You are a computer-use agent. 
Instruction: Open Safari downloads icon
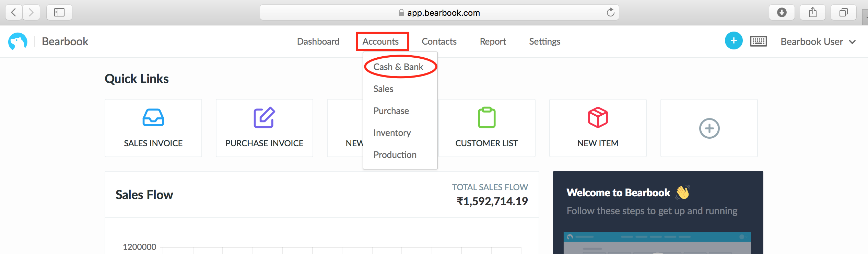click(782, 13)
